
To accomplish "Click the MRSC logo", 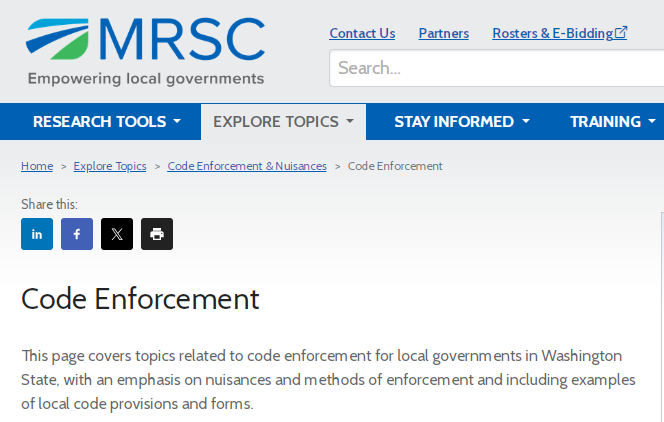I will 146,40.
